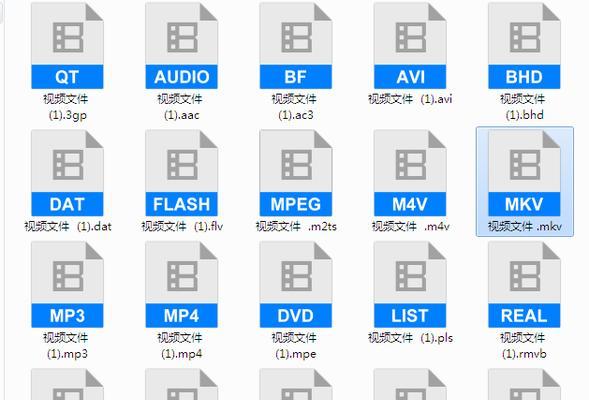Select the FLASH flv file icon

click(x=181, y=173)
